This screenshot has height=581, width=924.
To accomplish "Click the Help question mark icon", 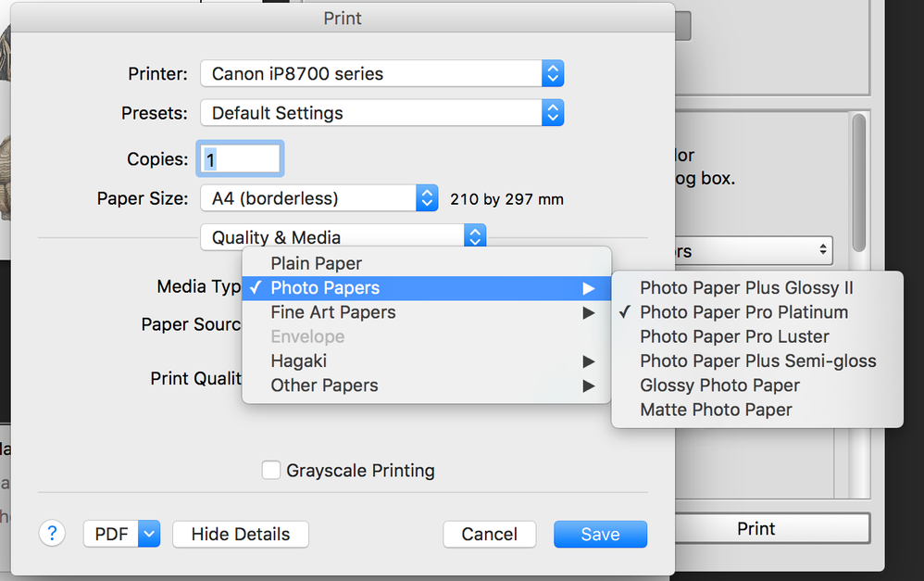I will tap(52, 534).
